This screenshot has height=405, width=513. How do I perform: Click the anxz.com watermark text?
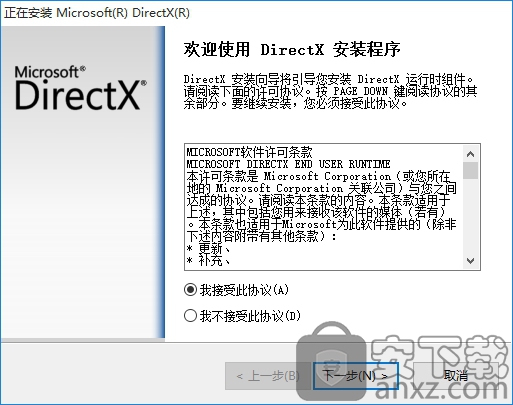442,390
